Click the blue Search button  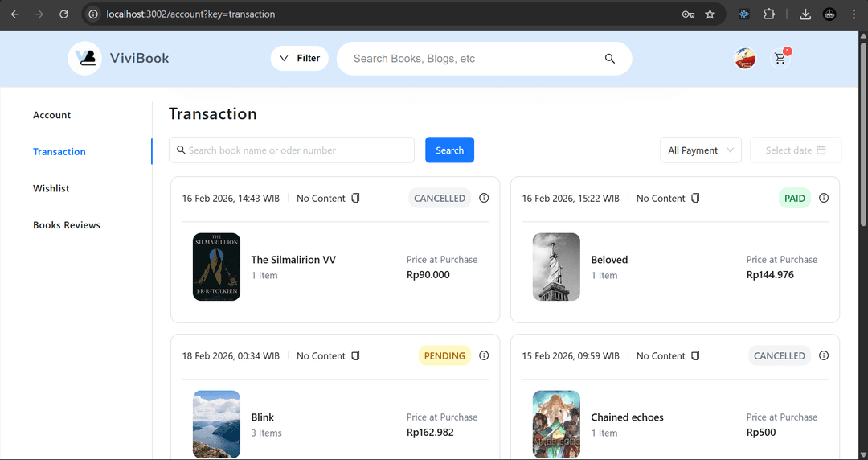[x=449, y=150]
